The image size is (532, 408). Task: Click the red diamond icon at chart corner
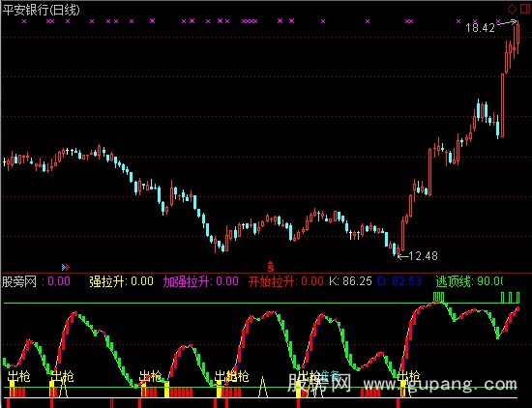coord(512,9)
